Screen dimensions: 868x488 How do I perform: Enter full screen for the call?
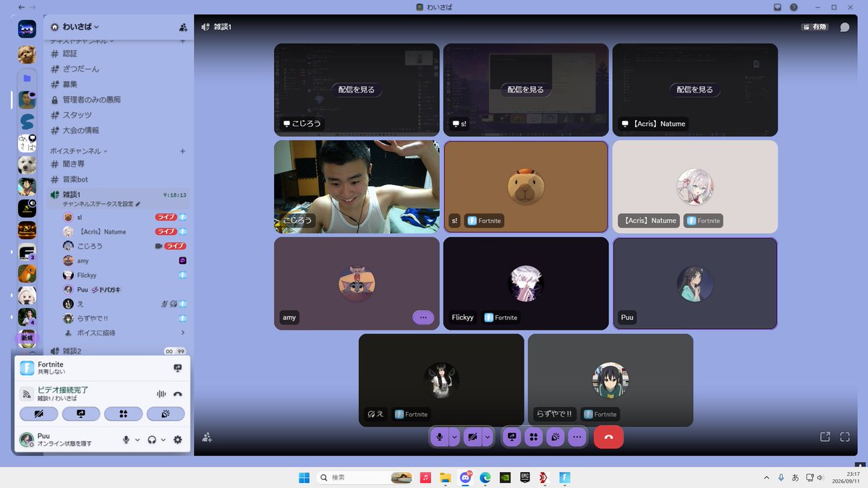[845, 437]
